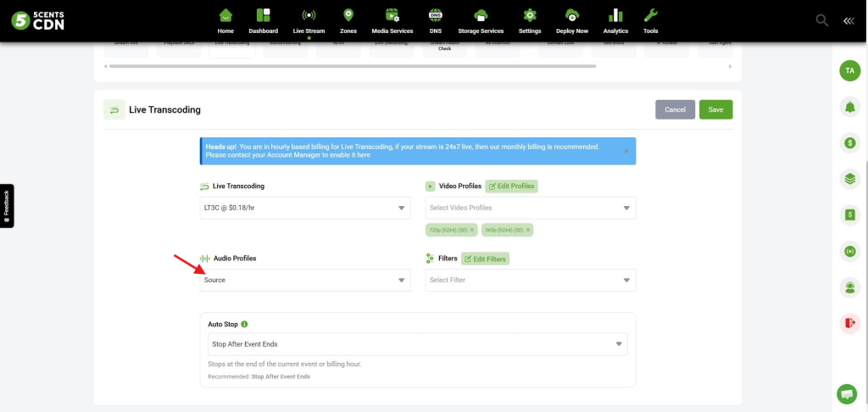
Task: Open notifications bell in right sidebar
Action: [849, 106]
